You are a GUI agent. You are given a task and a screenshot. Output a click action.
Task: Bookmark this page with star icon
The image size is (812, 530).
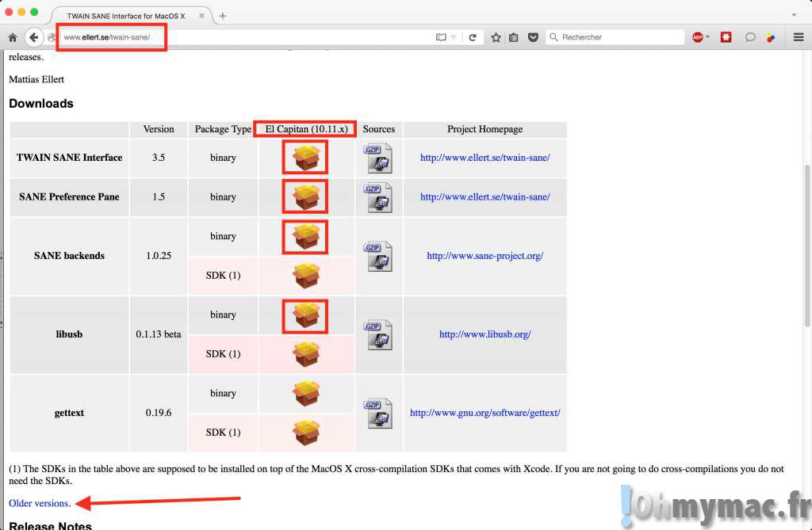click(496, 37)
